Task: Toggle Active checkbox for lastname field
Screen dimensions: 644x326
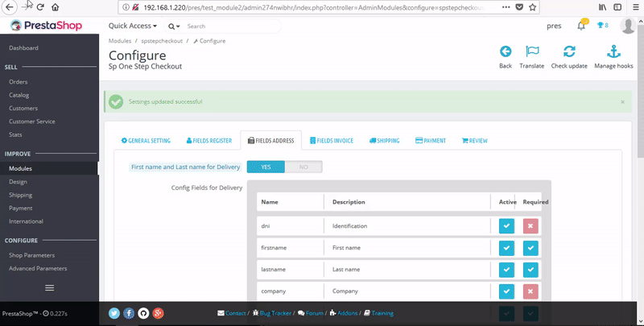Action: point(506,270)
